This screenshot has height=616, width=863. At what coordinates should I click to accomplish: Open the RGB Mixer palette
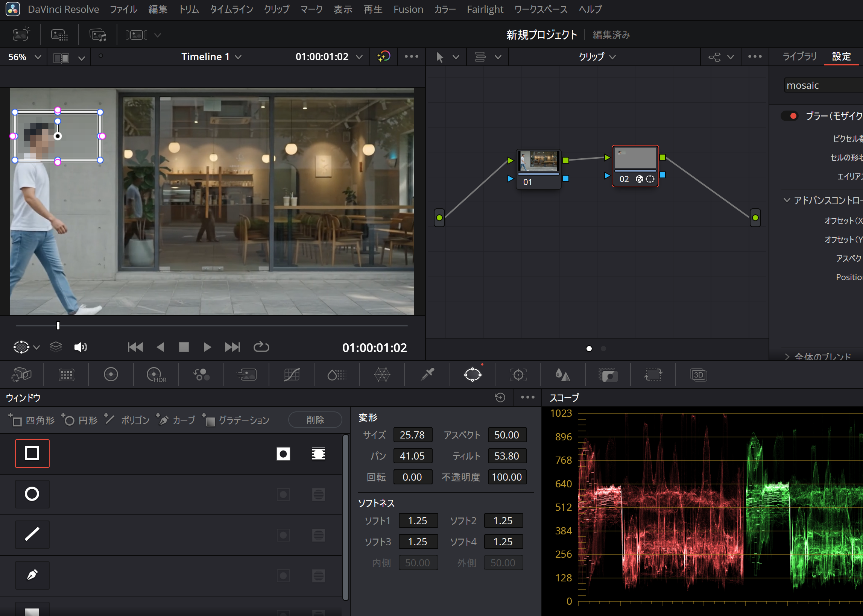[201, 375]
